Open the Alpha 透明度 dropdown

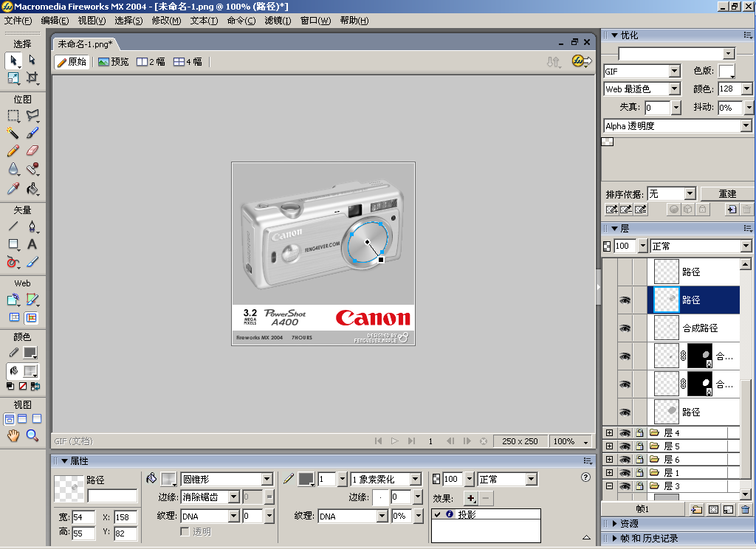click(x=746, y=125)
